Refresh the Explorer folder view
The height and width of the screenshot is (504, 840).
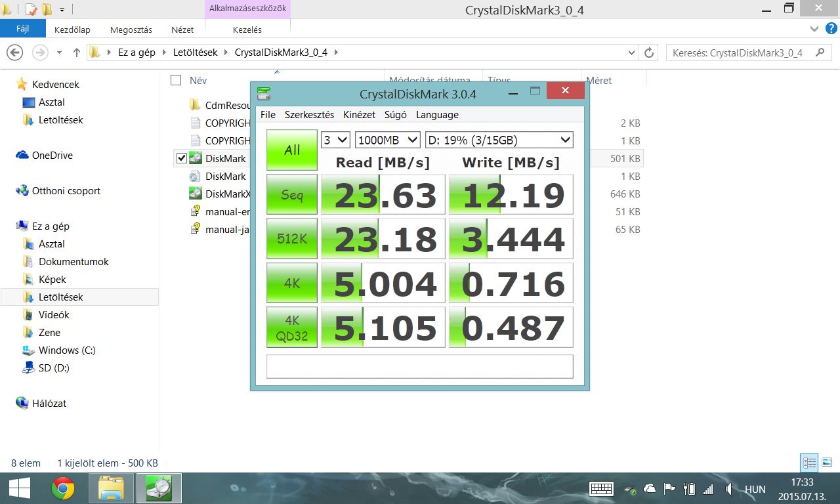pos(649,52)
